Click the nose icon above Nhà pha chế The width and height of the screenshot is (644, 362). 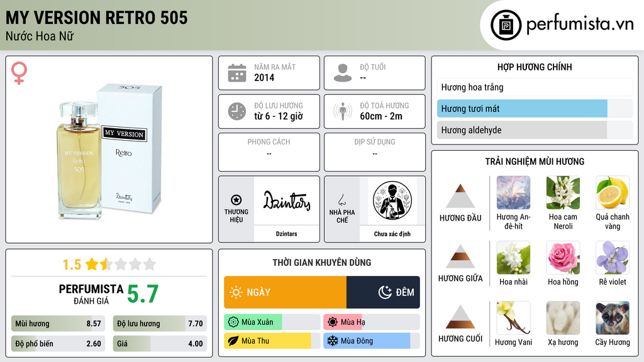pos(341,200)
